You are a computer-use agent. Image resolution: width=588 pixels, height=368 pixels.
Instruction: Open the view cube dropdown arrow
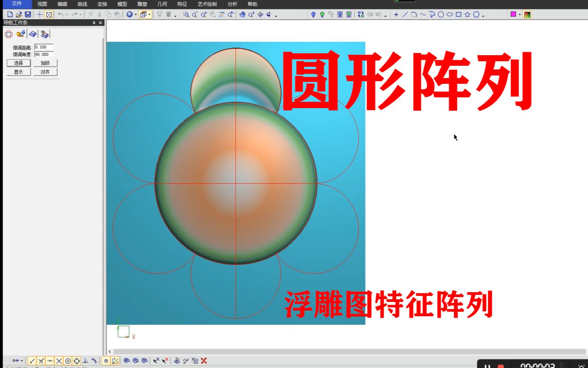tap(149, 15)
